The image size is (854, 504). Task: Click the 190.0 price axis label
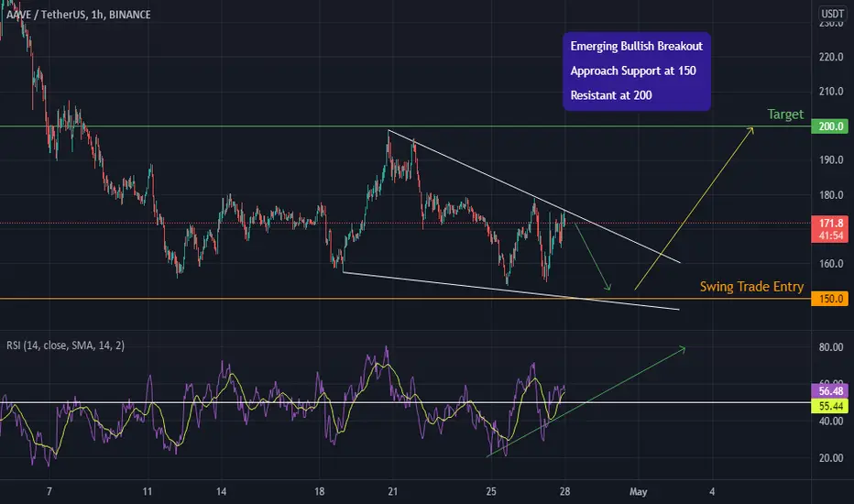pyautogui.click(x=830, y=159)
